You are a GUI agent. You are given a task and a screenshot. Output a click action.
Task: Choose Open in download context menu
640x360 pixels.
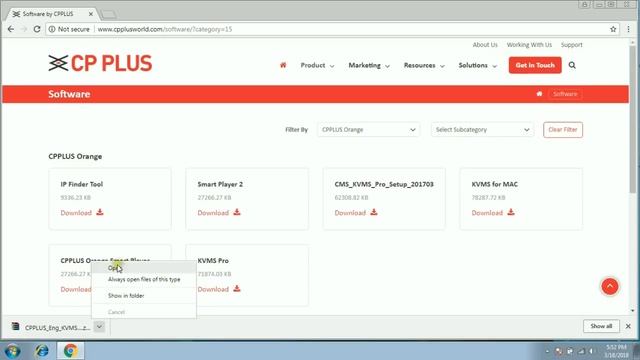[x=144, y=268]
